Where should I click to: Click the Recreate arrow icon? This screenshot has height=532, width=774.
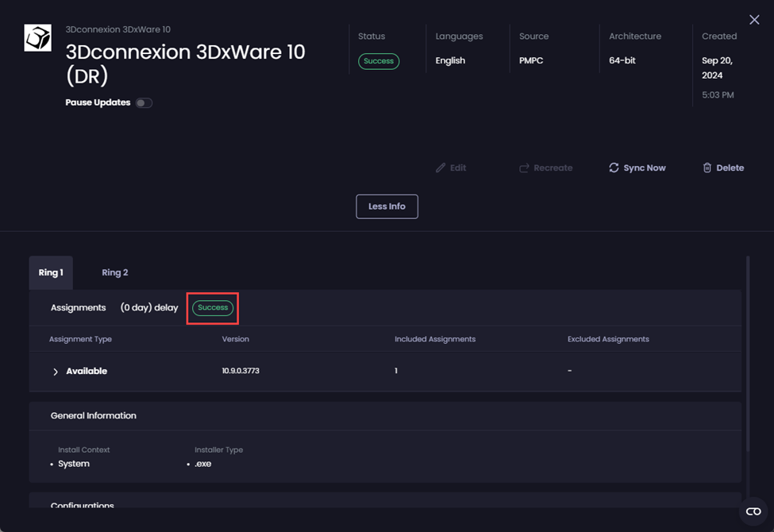point(524,168)
